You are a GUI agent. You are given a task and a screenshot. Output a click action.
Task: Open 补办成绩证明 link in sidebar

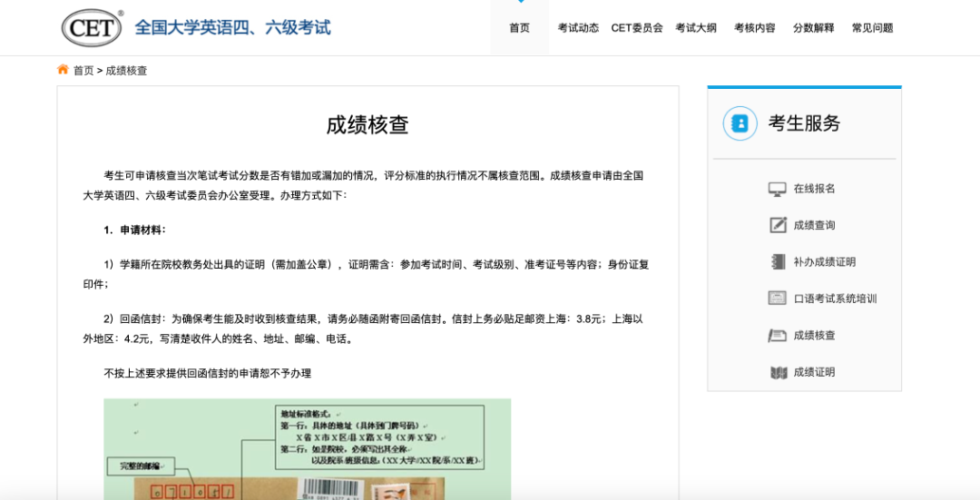825,262
